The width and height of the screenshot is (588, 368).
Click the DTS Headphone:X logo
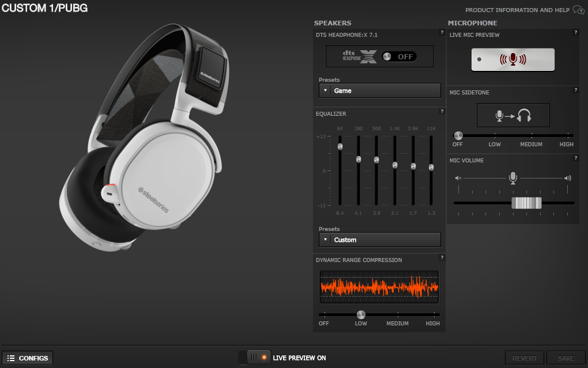[359, 56]
